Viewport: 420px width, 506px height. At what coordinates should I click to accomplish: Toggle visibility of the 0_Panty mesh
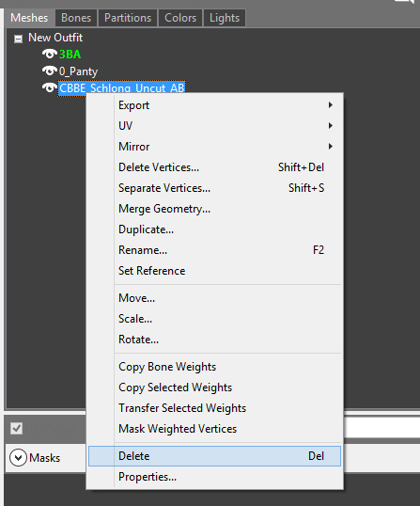50,71
